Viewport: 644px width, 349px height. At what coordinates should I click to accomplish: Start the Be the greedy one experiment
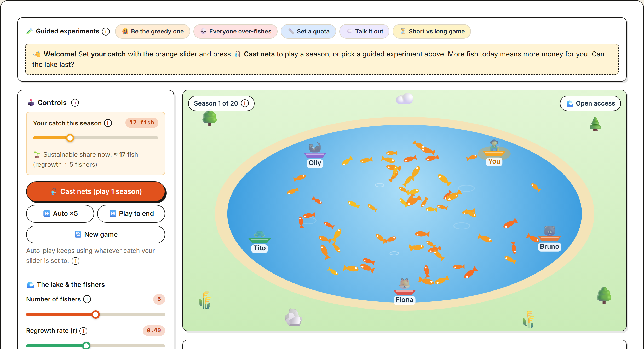pos(153,31)
